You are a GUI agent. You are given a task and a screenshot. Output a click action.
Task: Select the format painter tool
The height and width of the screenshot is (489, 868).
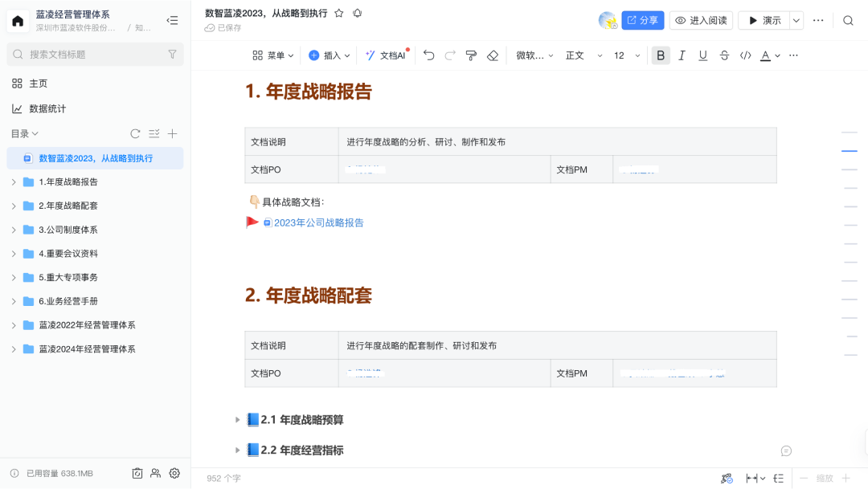pyautogui.click(x=472, y=55)
